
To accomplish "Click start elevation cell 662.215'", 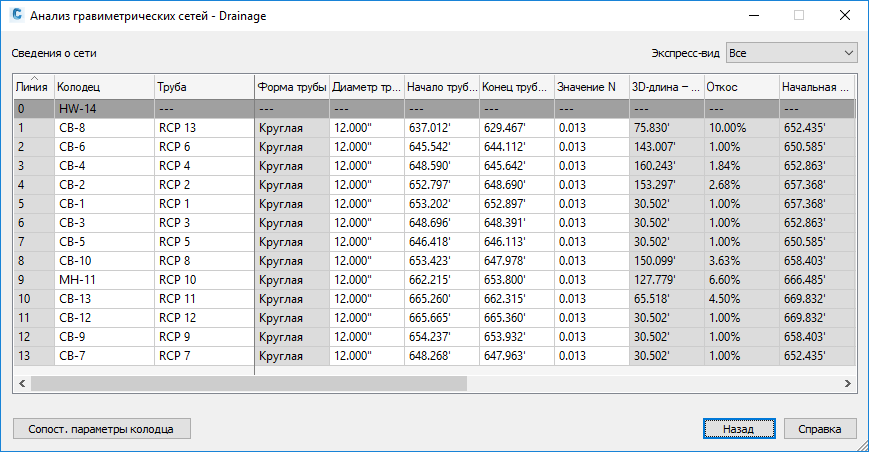I will (442, 280).
